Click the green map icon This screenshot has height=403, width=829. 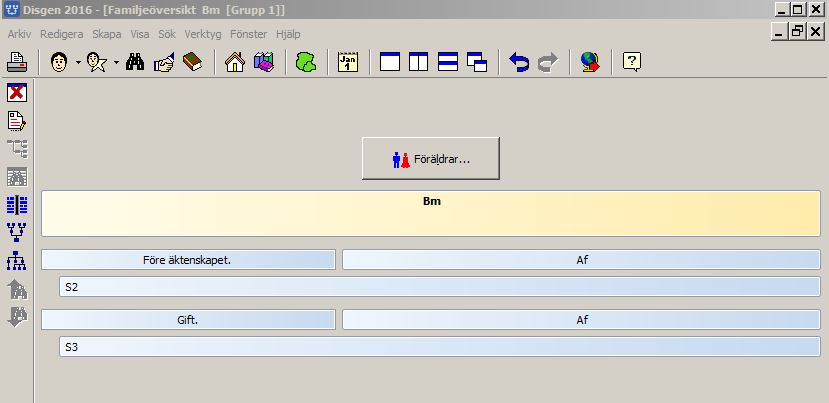307,63
